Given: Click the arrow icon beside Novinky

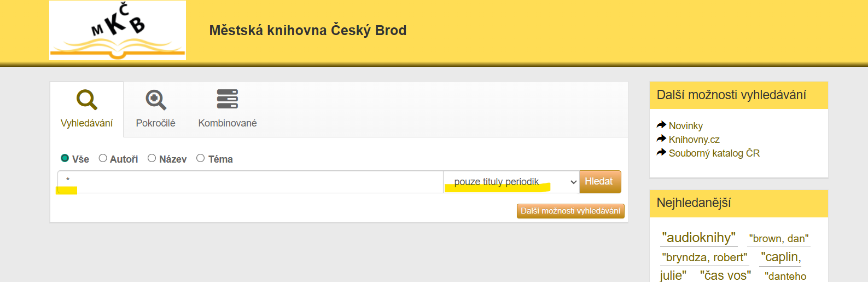Looking at the screenshot, I should 661,125.
